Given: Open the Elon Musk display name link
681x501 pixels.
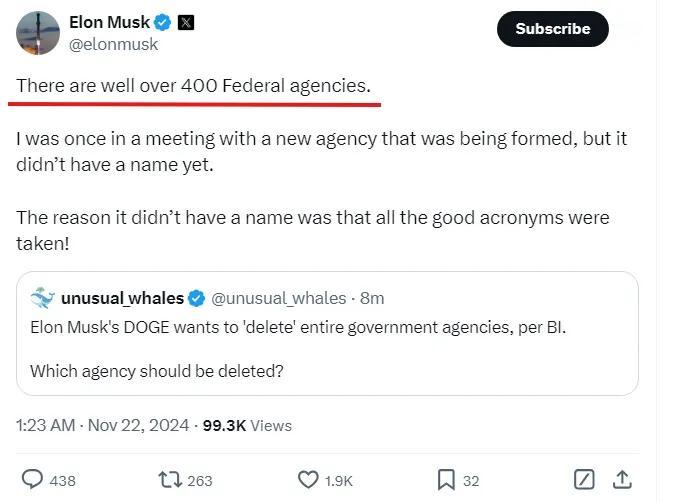Looking at the screenshot, I should coord(109,23).
